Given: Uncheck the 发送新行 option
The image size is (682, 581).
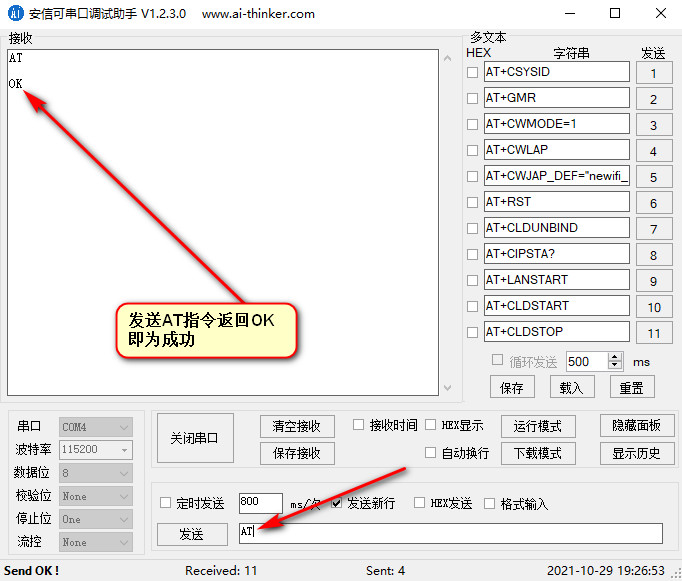Looking at the screenshot, I should pos(337,503).
